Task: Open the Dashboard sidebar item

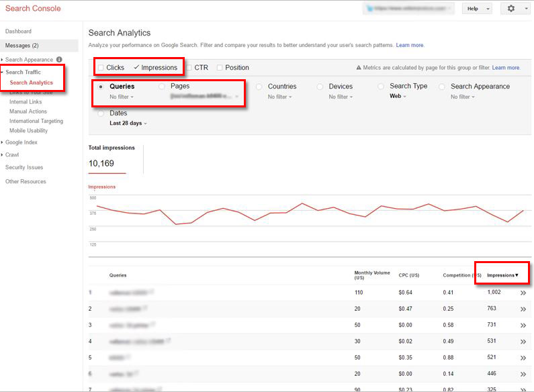Action: 18,32
